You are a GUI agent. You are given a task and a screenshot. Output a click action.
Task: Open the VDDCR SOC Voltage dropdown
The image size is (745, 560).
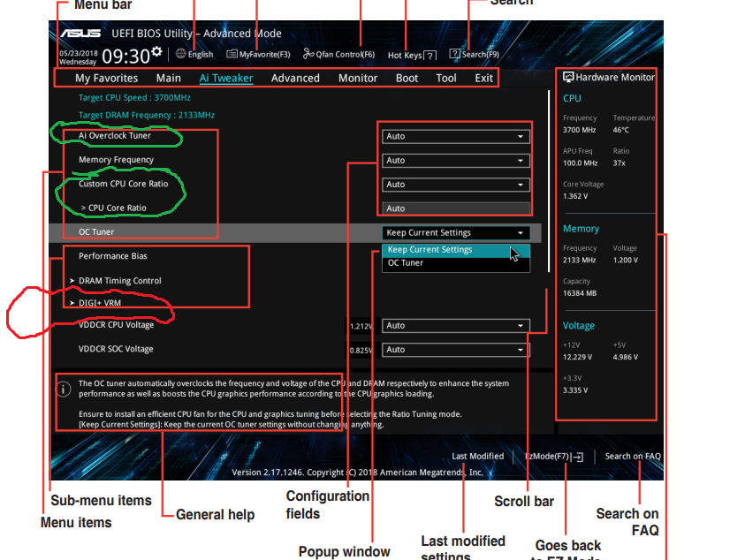click(x=455, y=350)
